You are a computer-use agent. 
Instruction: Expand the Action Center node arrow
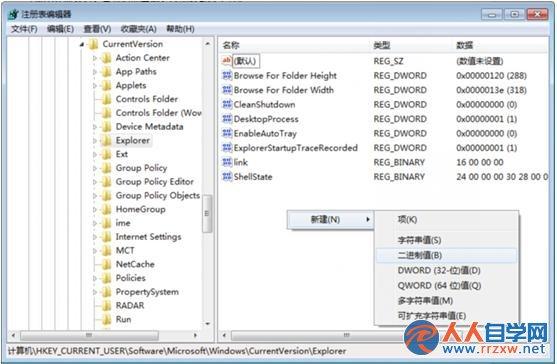tap(94, 58)
